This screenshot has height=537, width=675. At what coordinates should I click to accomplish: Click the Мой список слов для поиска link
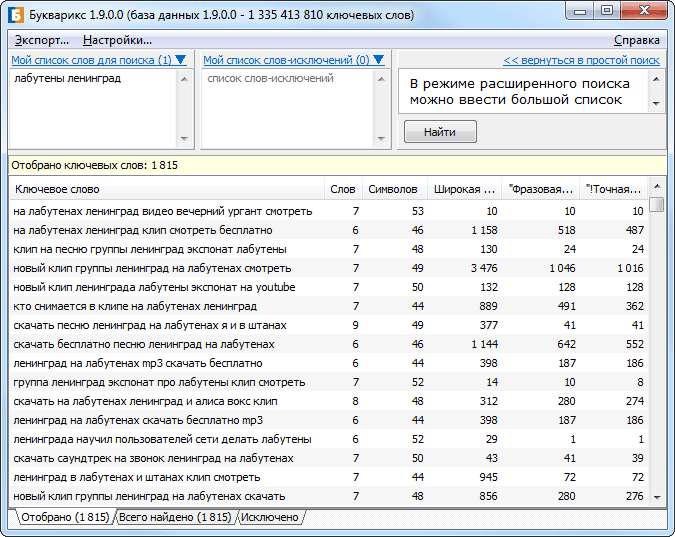[91, 60]
